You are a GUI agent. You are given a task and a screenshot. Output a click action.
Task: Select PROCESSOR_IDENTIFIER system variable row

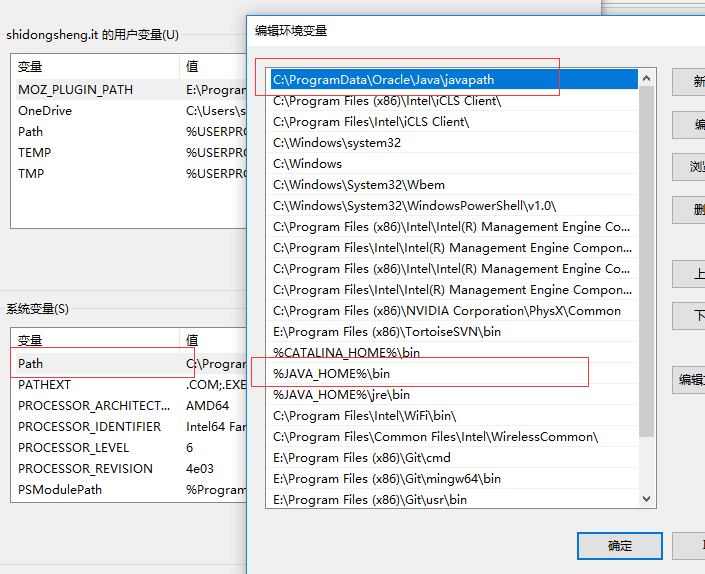(130, 427)
